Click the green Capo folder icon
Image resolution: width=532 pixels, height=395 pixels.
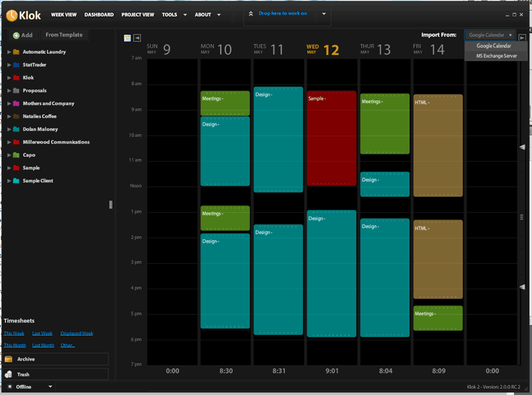click(x=15, y=155)
